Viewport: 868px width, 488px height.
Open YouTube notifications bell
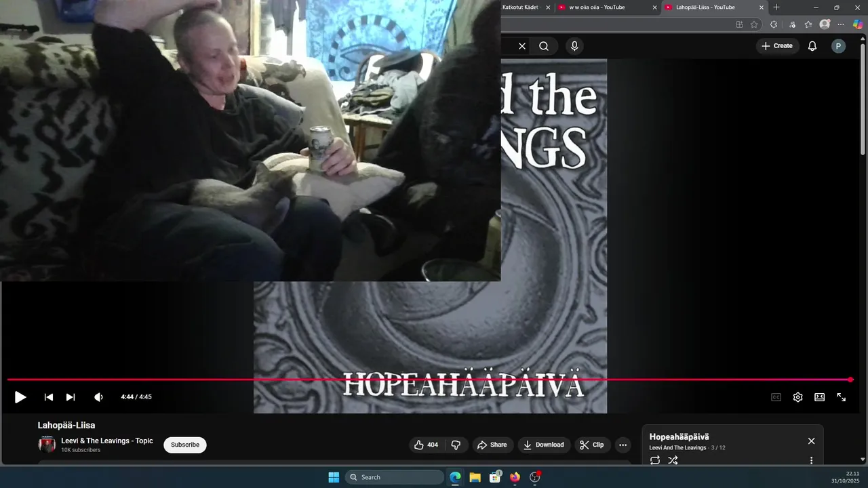tap(812, 46)
